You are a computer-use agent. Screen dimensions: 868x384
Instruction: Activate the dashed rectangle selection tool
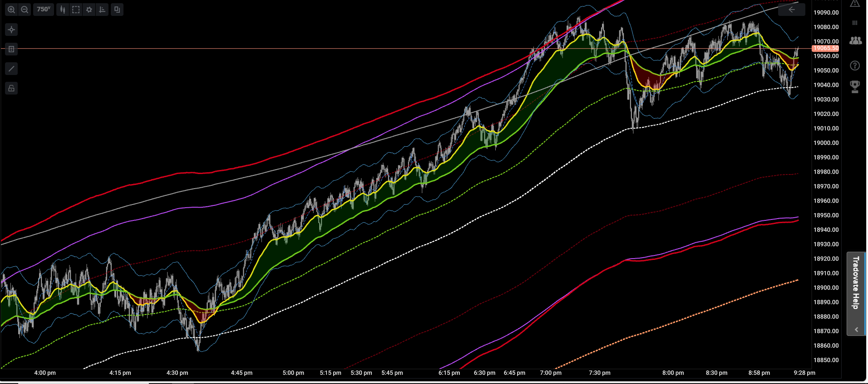point(76,10)
